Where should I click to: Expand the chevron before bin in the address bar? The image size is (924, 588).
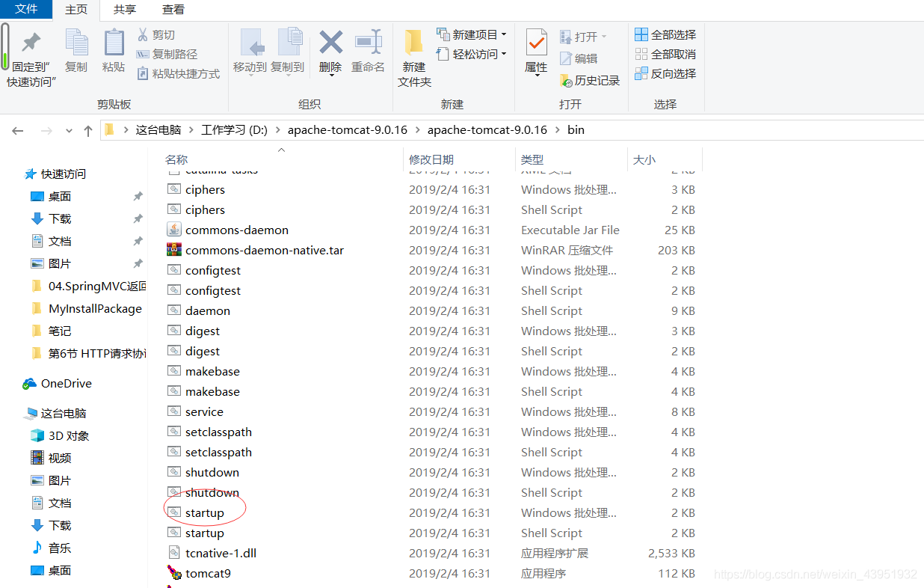557,130
